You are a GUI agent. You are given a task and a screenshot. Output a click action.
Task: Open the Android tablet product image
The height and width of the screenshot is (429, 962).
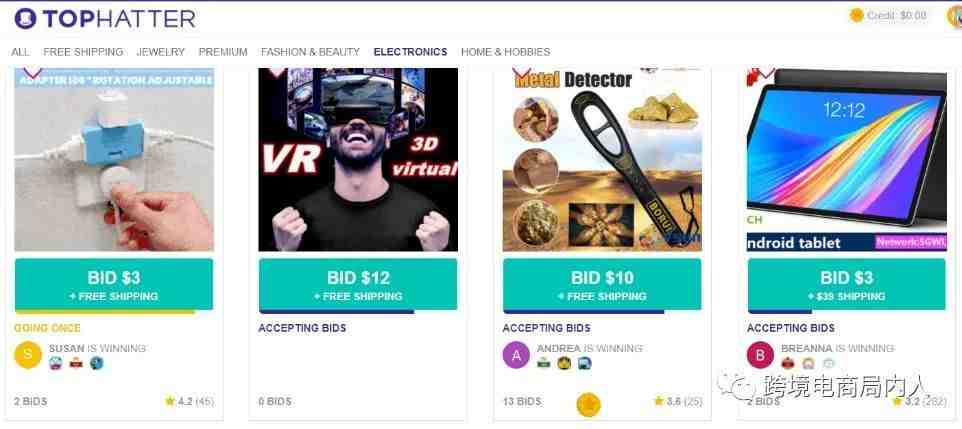coord(847,160)
